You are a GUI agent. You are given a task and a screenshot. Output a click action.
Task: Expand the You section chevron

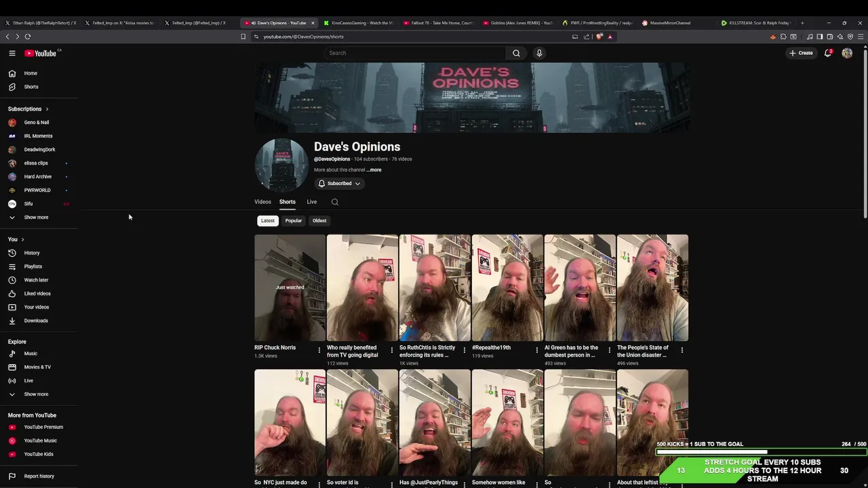tap(22, 239)
